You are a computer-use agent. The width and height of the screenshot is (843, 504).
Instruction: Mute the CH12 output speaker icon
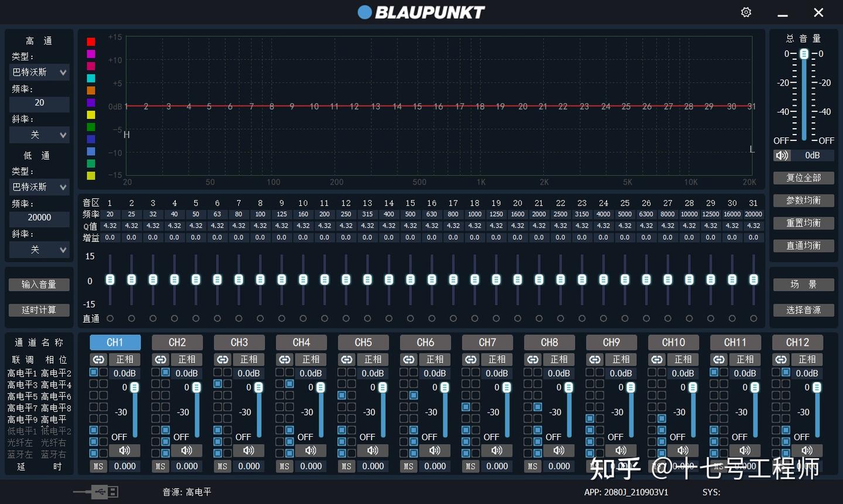[x=807, y=450]
